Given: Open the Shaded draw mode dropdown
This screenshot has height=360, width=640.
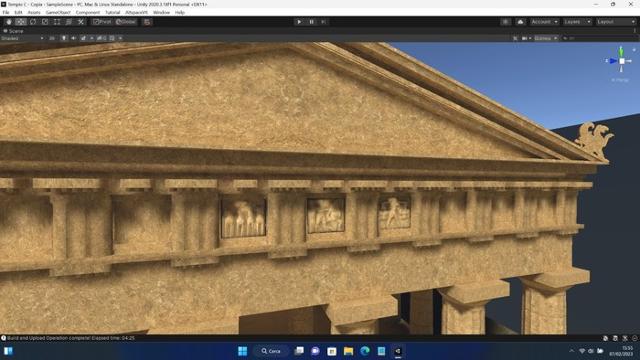Looking at the screenshot, I should pos(22,38).
